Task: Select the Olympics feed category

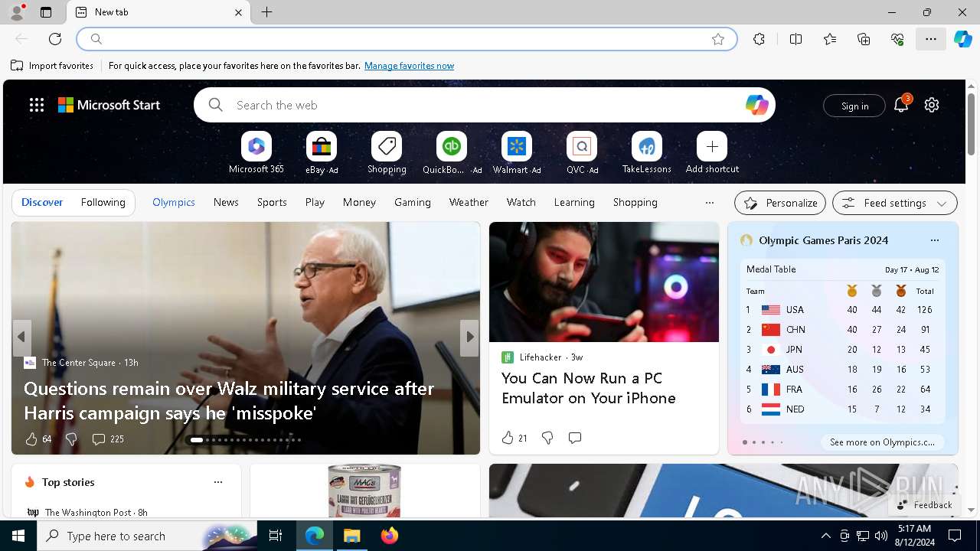Action: (174, 202)
